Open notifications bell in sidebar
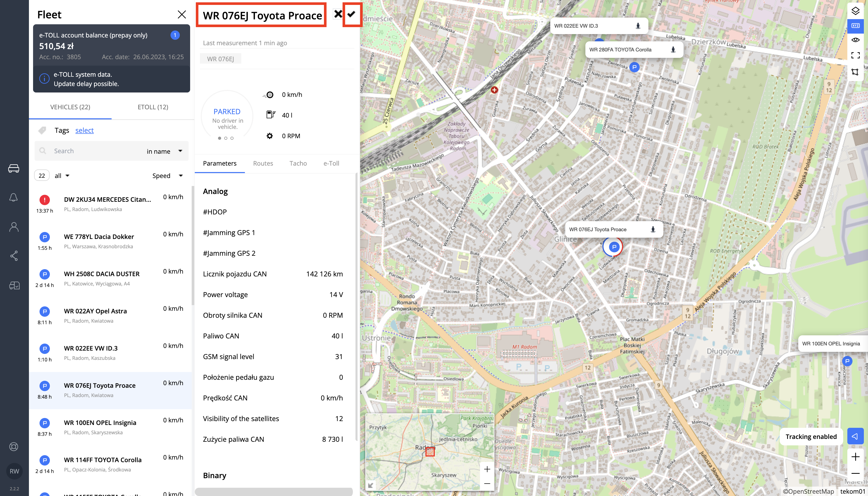868x496 pixels. tap(14, 198)
